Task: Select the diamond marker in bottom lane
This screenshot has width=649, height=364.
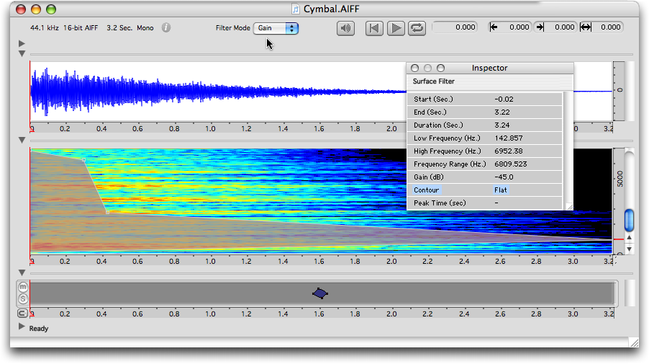Action: [320, 294]
